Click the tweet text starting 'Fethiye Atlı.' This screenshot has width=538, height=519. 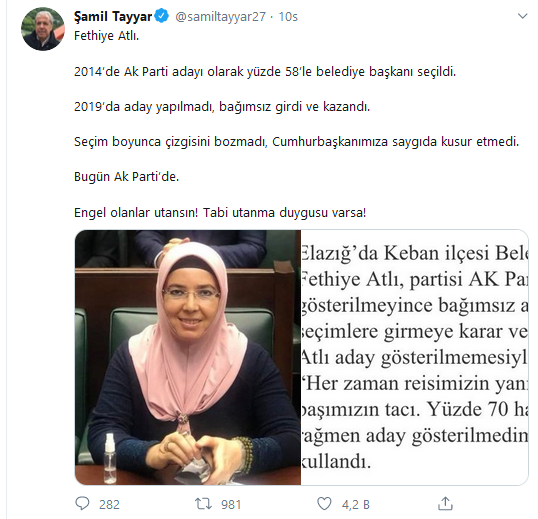click(x=106, y=36)
